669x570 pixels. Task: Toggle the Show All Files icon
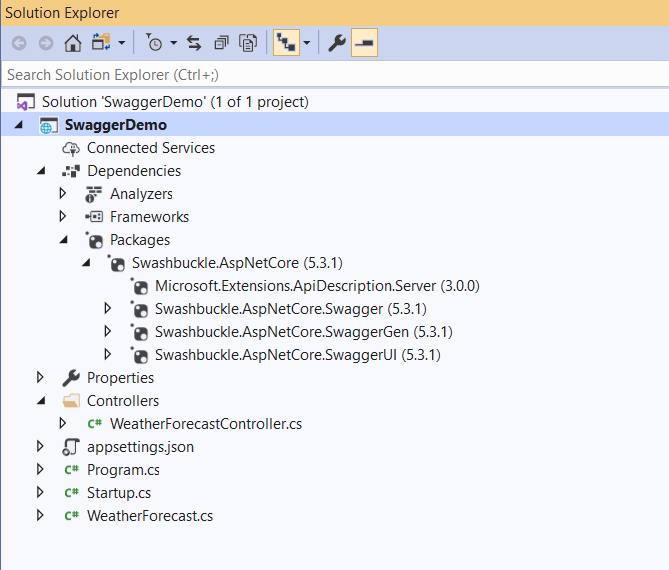(248, 43)
